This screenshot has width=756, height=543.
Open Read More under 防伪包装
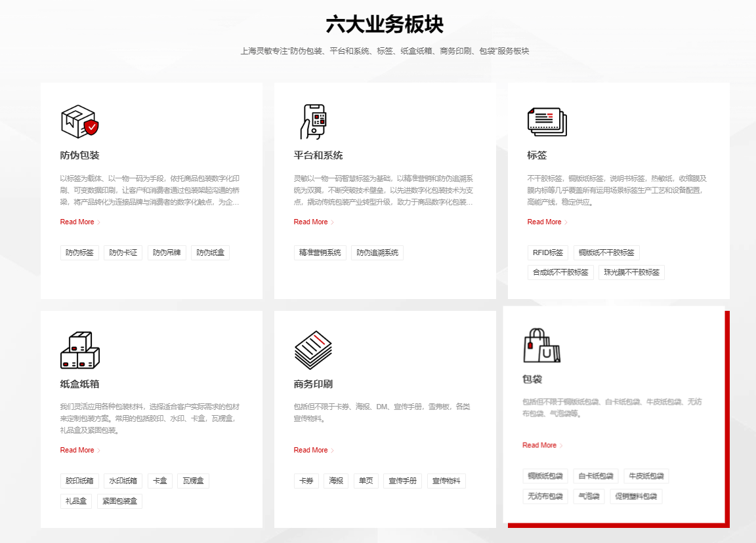coord(79,222)
